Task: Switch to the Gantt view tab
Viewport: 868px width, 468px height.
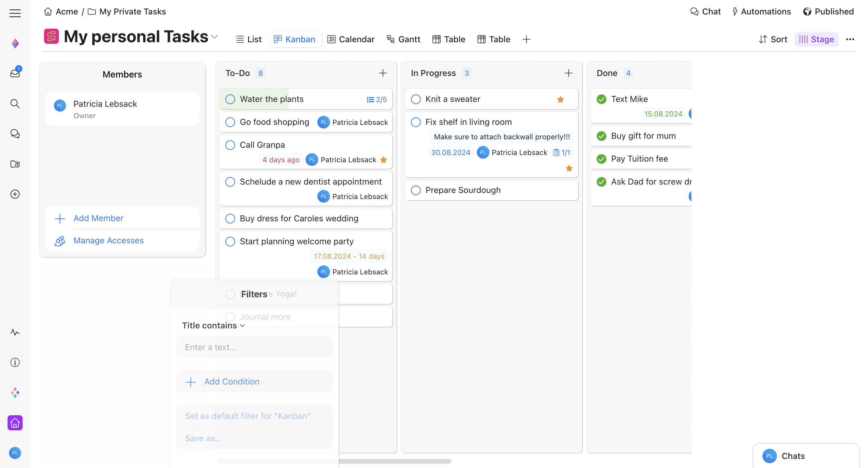Action: point(403,40)
